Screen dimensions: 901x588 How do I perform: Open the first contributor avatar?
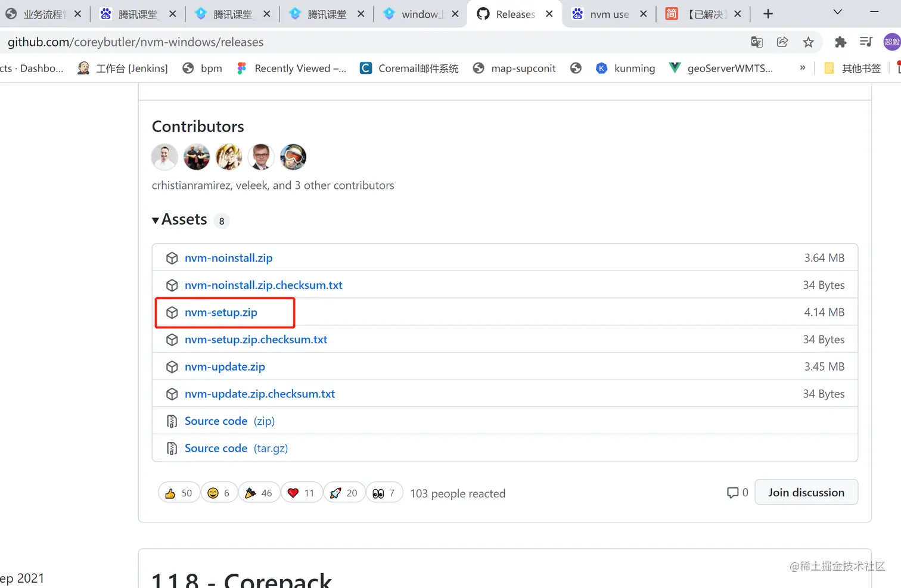tap(164, 157)
